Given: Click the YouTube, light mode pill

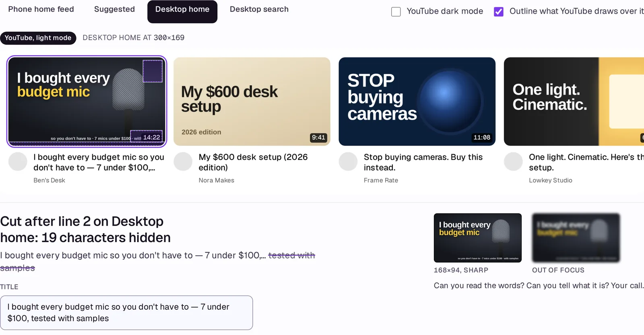Looking at the screenshot, I should pyautogui.click(x=38, y=38).
